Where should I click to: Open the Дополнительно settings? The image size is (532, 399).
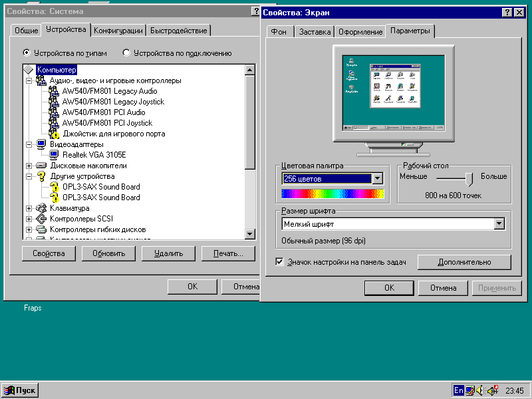(464, 262)
